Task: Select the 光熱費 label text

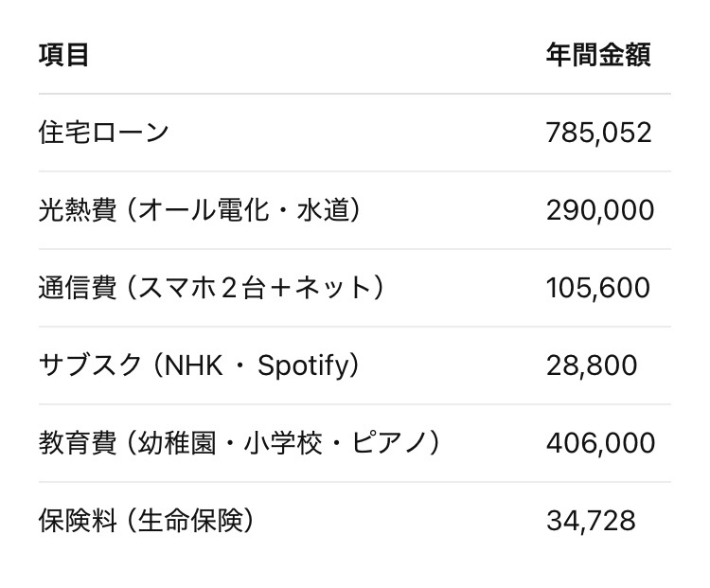Action: (77, 209)
